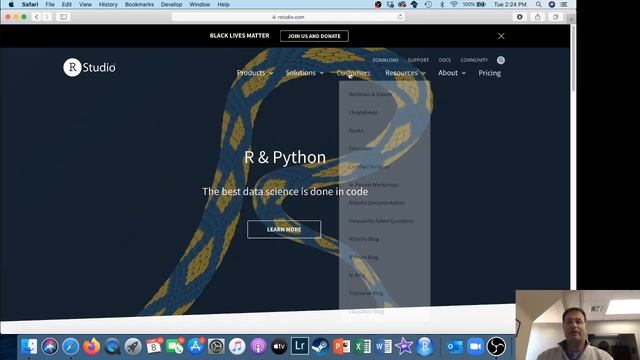Click the SUPPORT top link
Image resolution: width=640 pixels, height=360 pixels.
pyautogui.click(x=418, y=60)
